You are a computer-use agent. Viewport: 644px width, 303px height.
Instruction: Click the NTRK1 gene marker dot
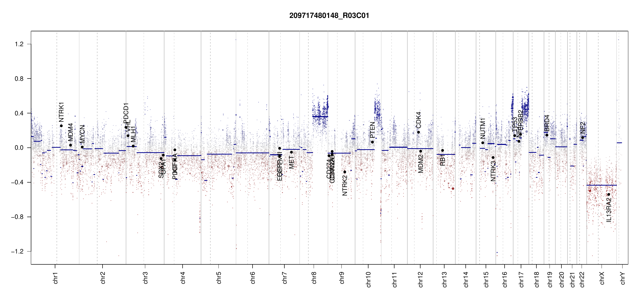click(x=61, y=126)
